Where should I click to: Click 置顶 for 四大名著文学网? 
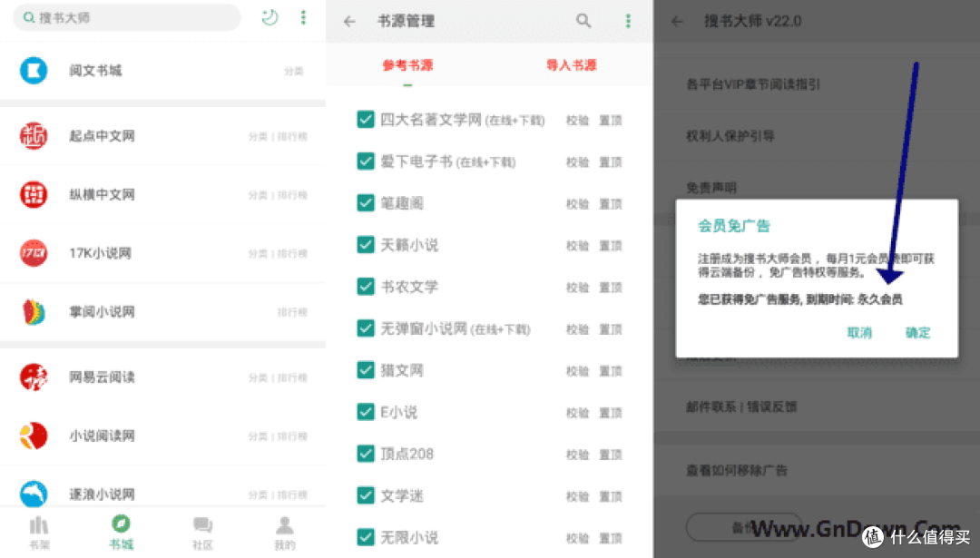pos(611,121)
